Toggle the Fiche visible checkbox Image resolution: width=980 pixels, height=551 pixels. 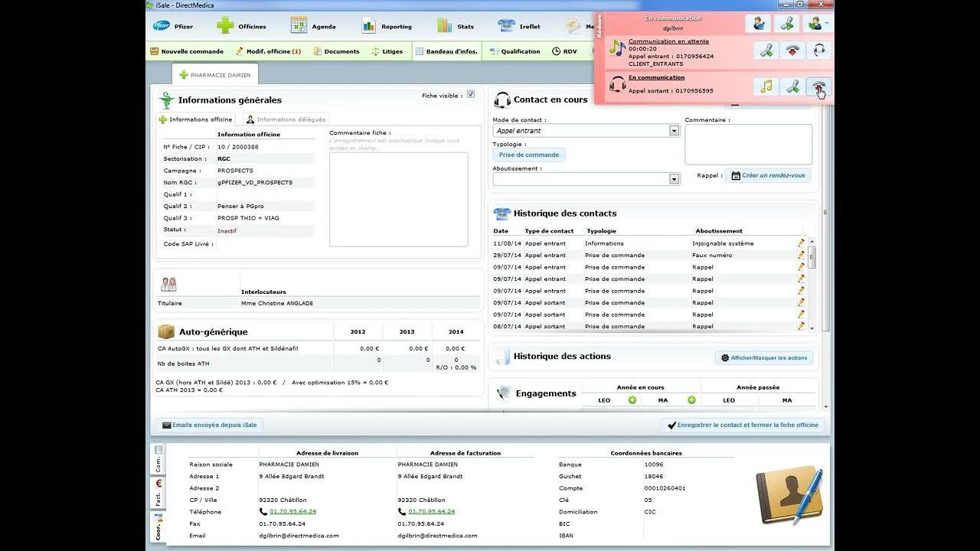pos(471,95)
